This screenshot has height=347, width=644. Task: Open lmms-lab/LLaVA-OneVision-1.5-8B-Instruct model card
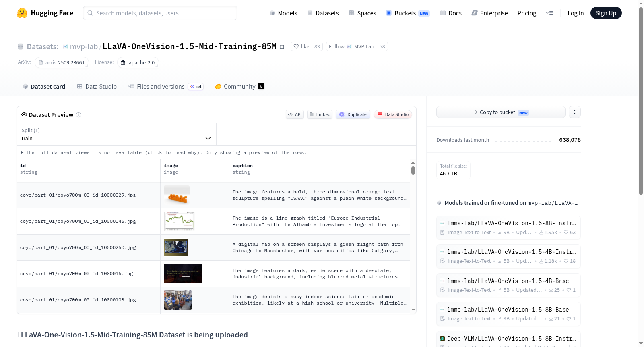[x=508, y=228]
